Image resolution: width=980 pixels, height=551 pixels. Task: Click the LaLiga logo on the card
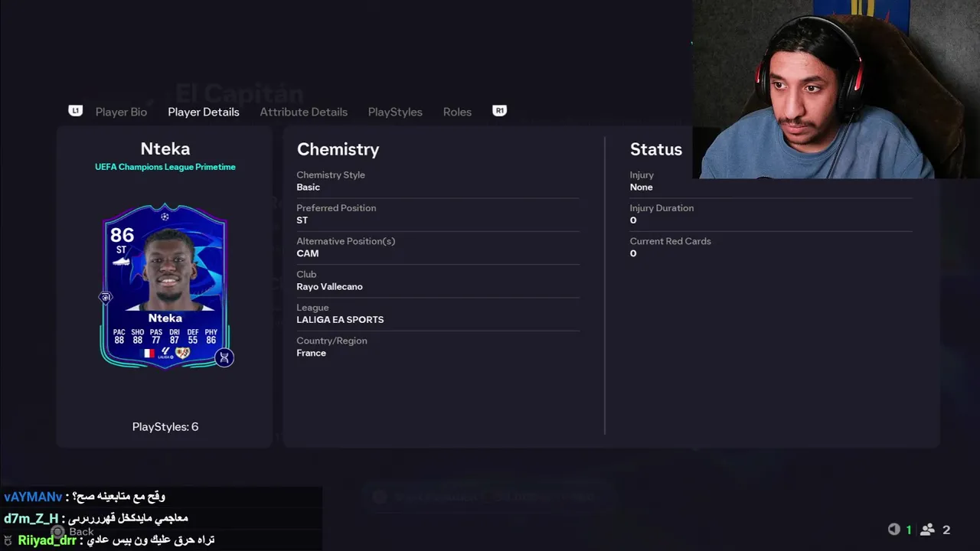(165, 353)
